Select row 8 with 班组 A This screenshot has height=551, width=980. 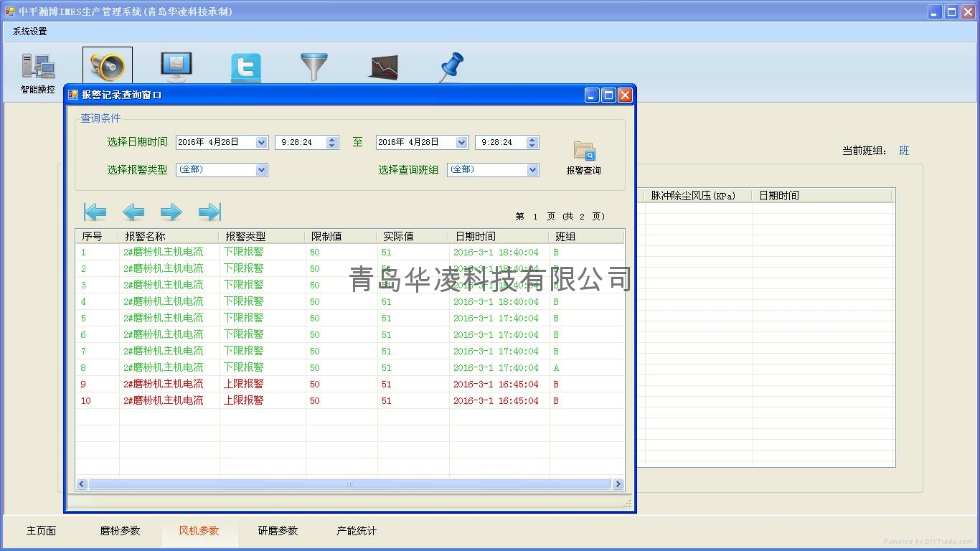pyautogui.click(x=350, y=368)
